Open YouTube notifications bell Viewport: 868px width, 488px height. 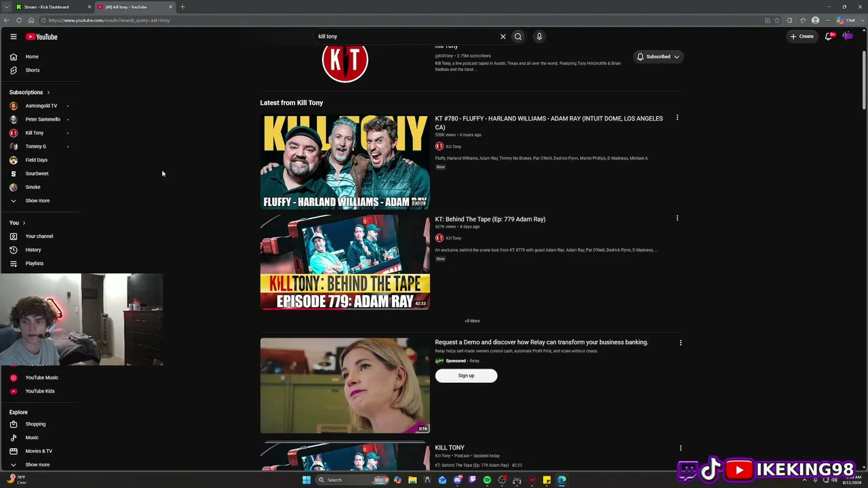[x=828, y=37]
